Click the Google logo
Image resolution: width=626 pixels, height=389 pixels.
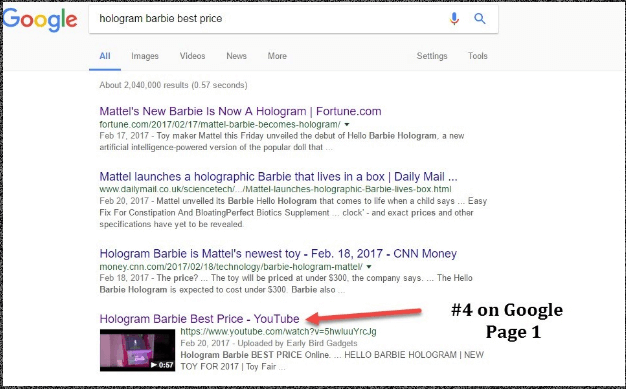(40, 20)
